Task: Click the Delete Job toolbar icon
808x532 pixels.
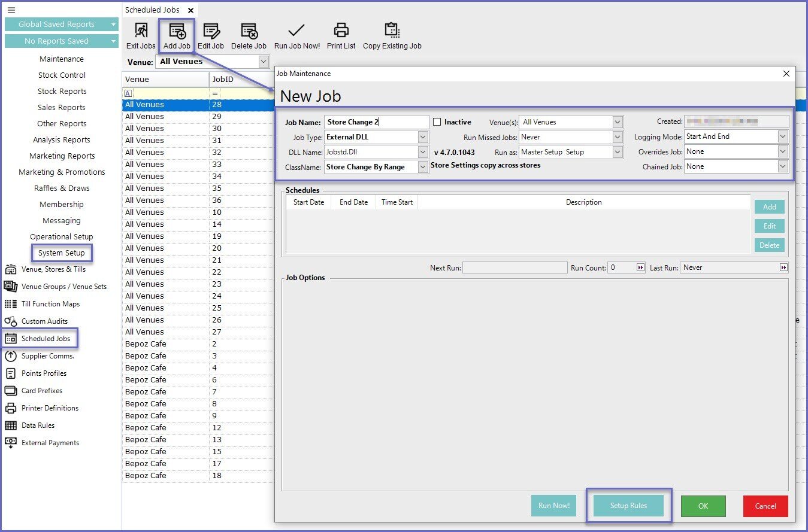Action: pyautogui.click(x=249, y=31)
